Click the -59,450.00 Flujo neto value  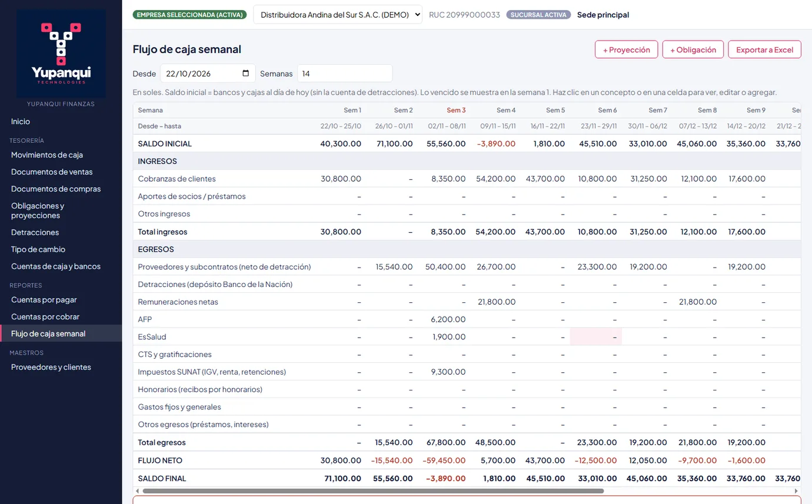click(444, 460)
